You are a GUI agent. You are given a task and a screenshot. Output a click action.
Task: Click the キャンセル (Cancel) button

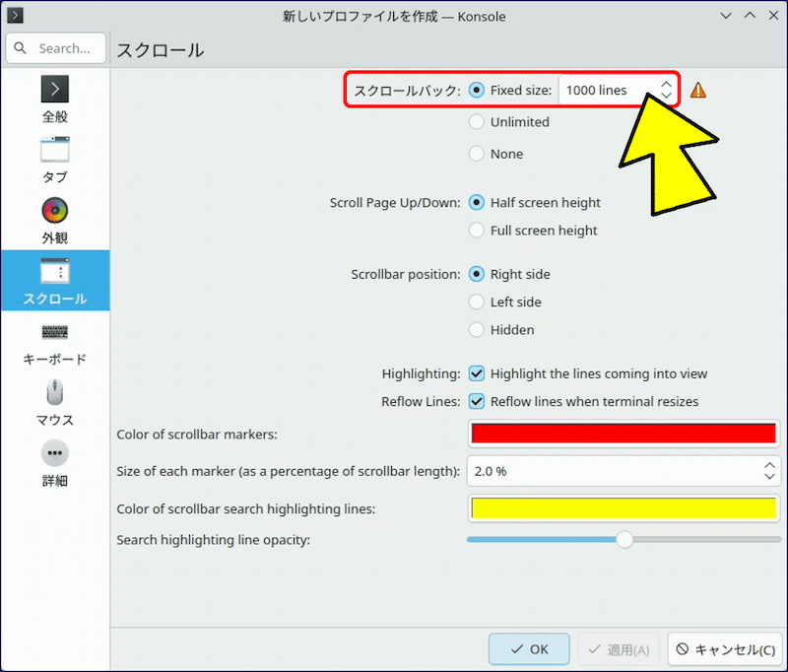[x=725, y=650]
